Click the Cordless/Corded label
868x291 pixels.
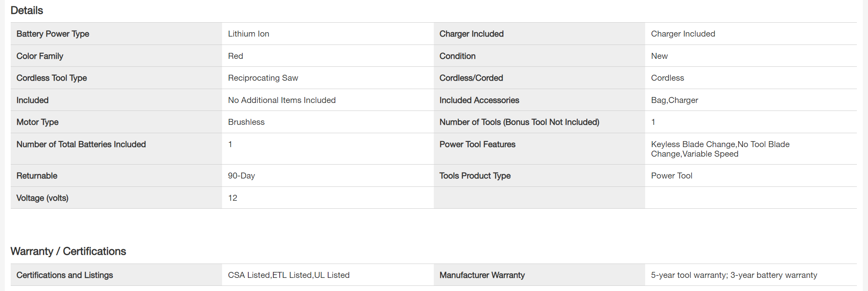[471, 78]
